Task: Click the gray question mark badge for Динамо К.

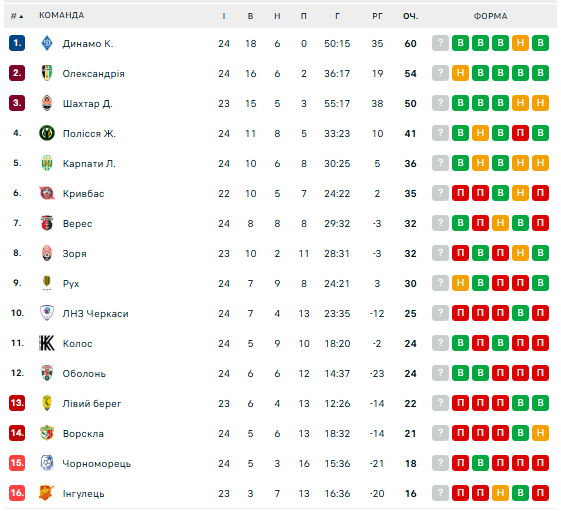Action: (440, 43)
